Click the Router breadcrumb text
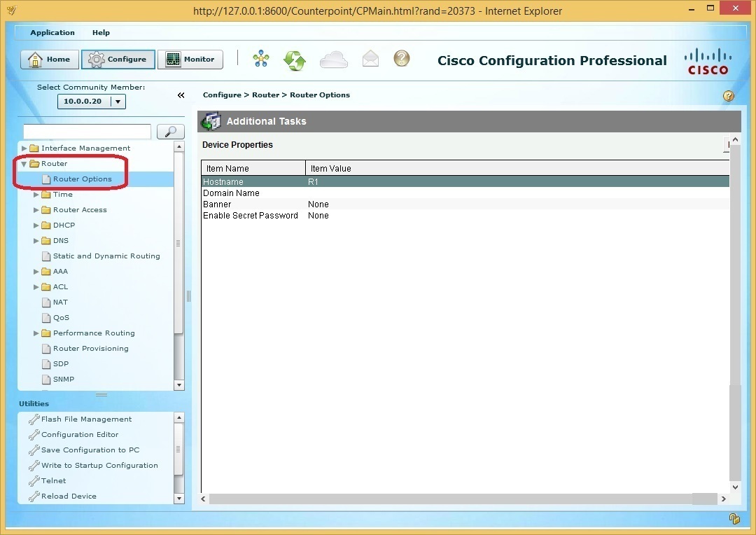Screen dimensions: 756x535 click(x=266, y=95)
